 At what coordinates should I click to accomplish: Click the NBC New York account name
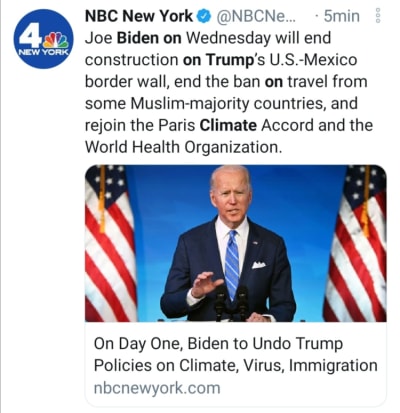pos(139,16)
